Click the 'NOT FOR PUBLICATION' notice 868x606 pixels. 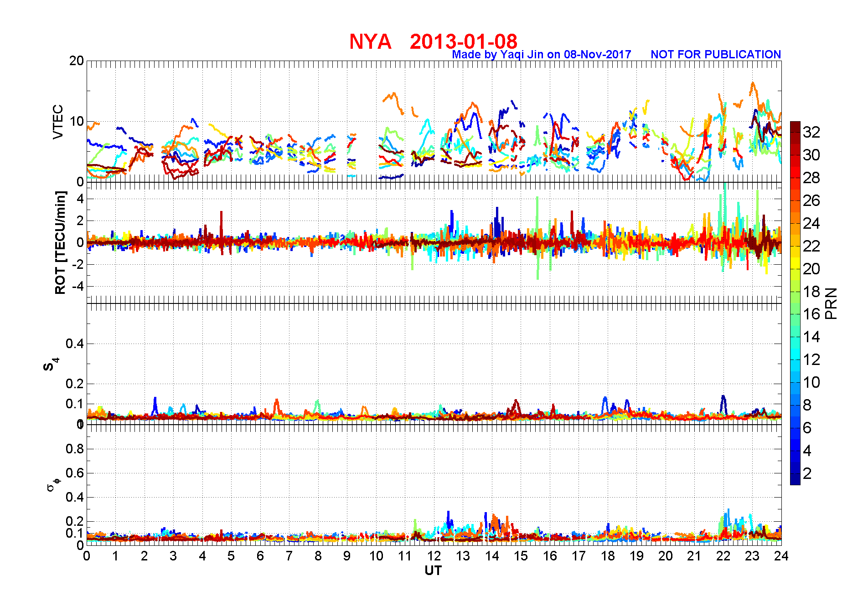point(716,54)
